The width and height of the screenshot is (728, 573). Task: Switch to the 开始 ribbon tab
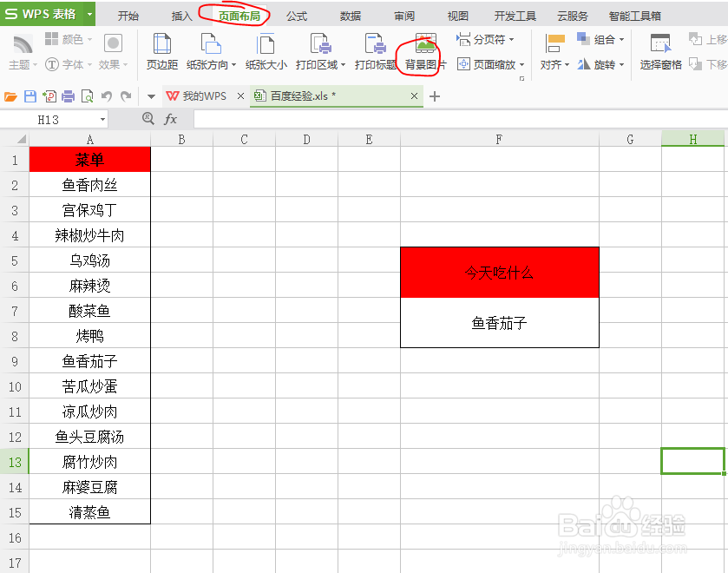[x=128, y=15]
